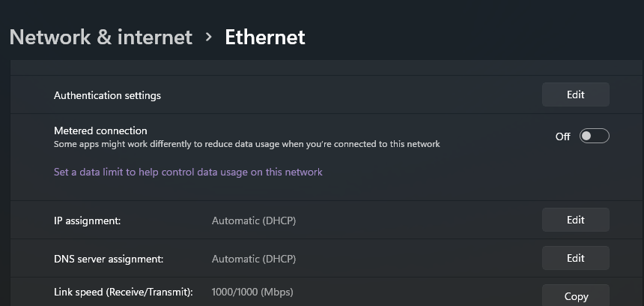644x306 pixels.
Task: Click IP assignment's Automatic (DHCP) value
Action: (x=253, y=220)
